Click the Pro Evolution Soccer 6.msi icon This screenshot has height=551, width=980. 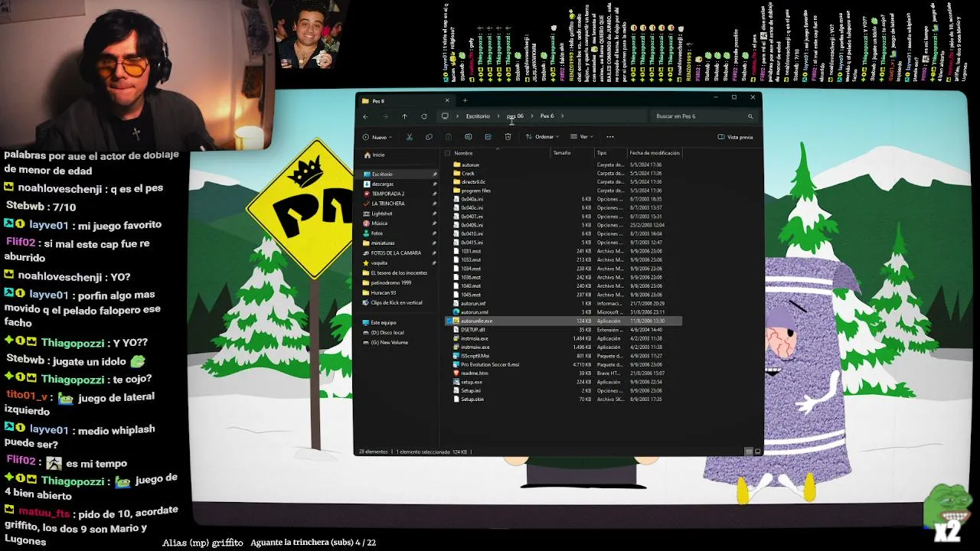point(456,364)
